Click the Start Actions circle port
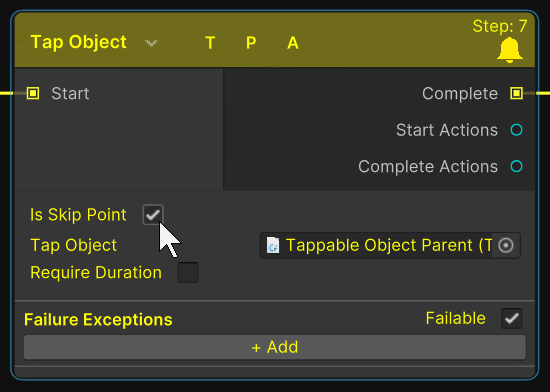 coord(516,130)
